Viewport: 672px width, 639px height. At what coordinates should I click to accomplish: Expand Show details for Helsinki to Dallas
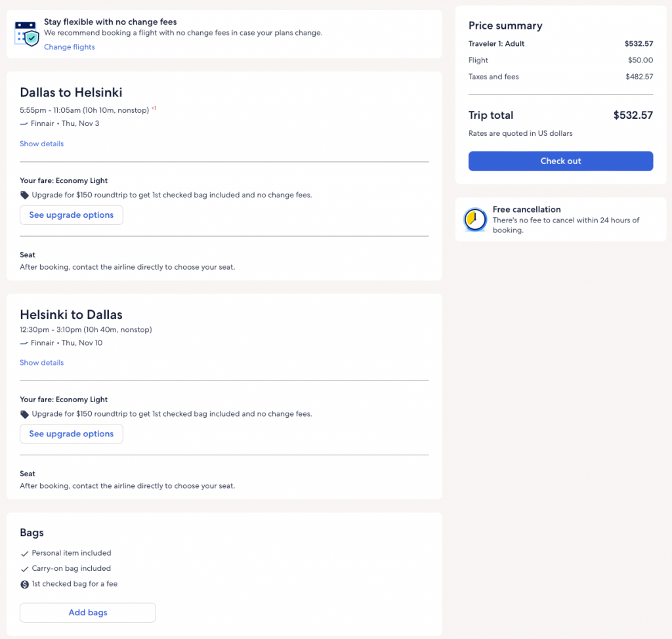(42, 363)
